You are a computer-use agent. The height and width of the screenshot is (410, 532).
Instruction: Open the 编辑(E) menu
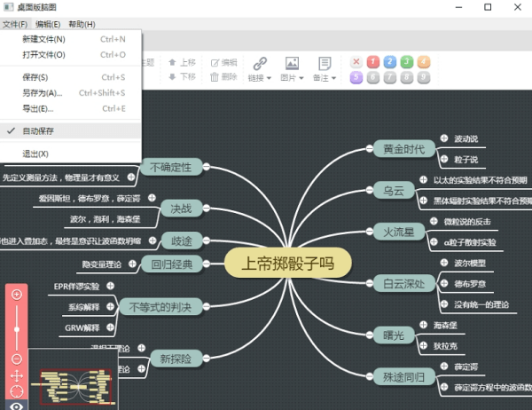(49, 24)
